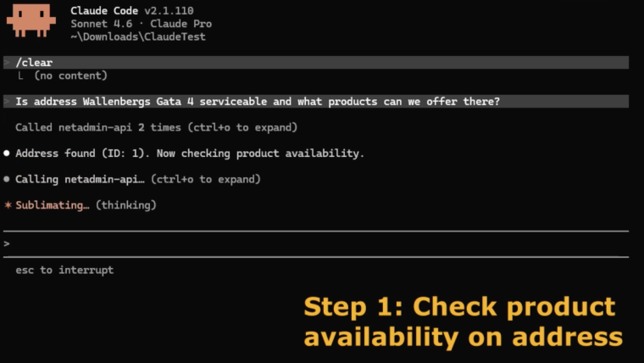The width and height of the screenshot is (644, 363).
Task: Click the prompt input field
Action: coord(316,244)
